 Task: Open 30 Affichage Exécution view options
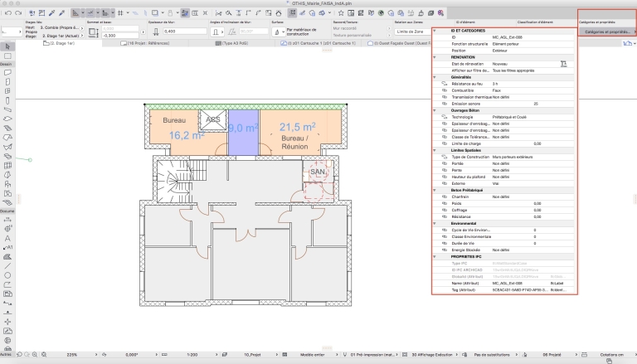pyautogui.click(x=431, y=355)
